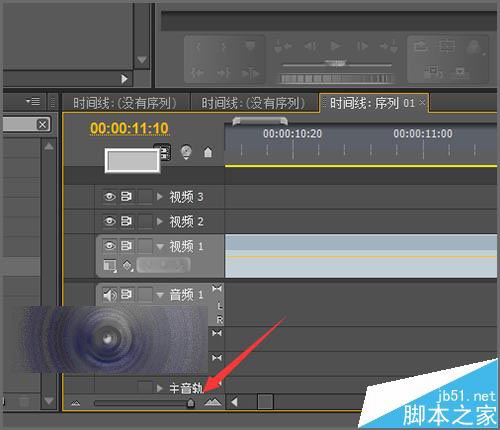The width and height of the screenshot is (500, 430).
Task: Zoom in timeline with large mountain icon
Action: [213, 402]
